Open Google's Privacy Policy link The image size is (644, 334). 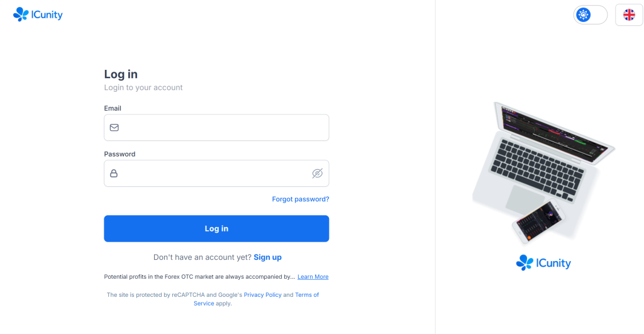[x=262, y=295]
